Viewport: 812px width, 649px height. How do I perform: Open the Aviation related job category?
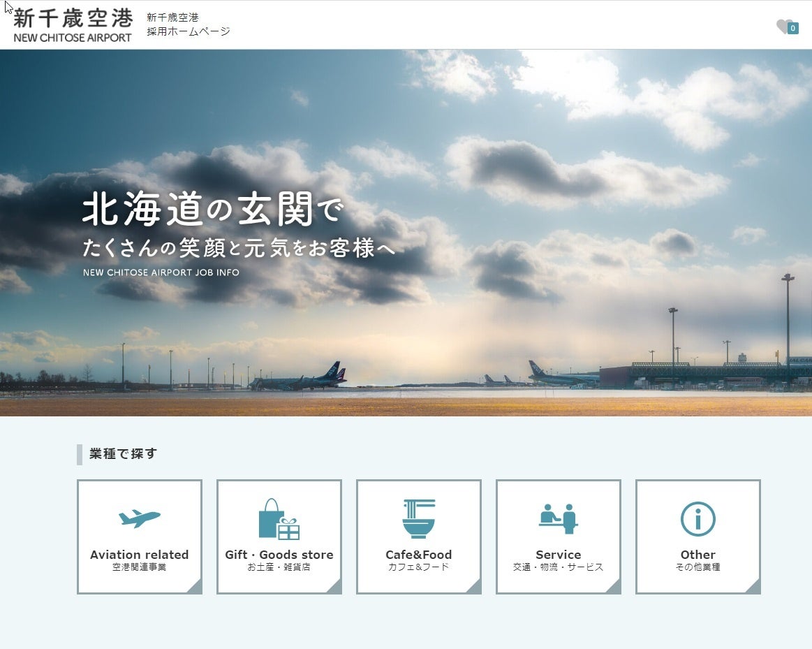pyautogui.click(x=139, y=536)
